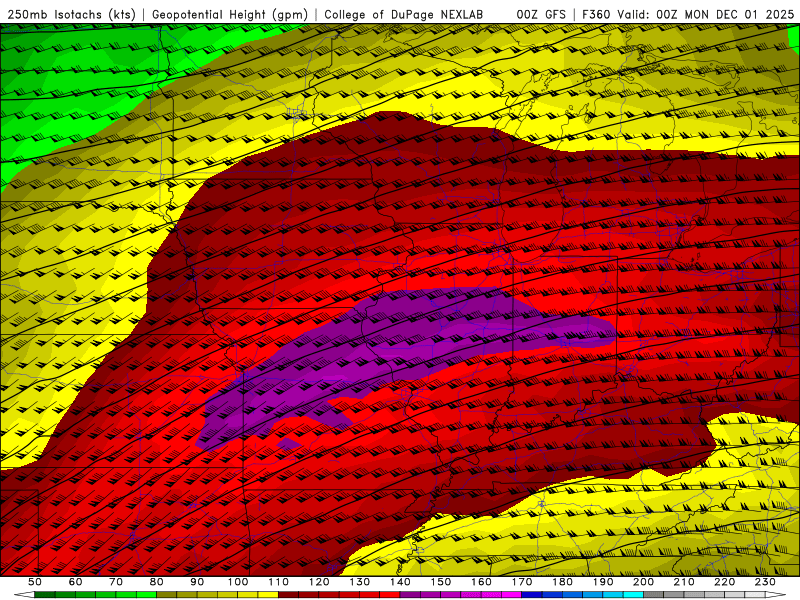The width and height of the screenshot is (800, 600).
Task: Click the 'F360 Valid: 00Z MON DEC 01 2025' text
Action: [688, 15]
